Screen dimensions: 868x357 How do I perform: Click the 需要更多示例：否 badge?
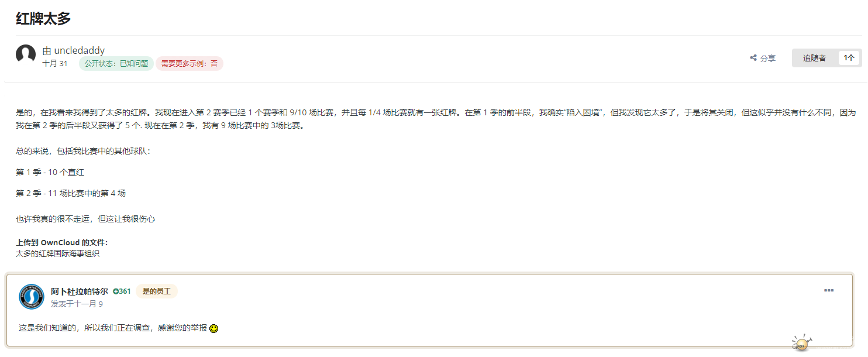190,64
